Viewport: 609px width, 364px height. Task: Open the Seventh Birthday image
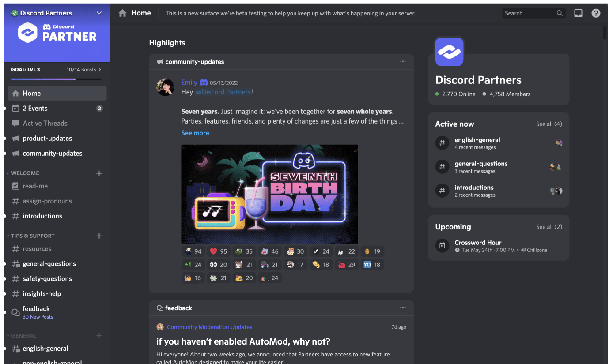[x=269, y=194]
